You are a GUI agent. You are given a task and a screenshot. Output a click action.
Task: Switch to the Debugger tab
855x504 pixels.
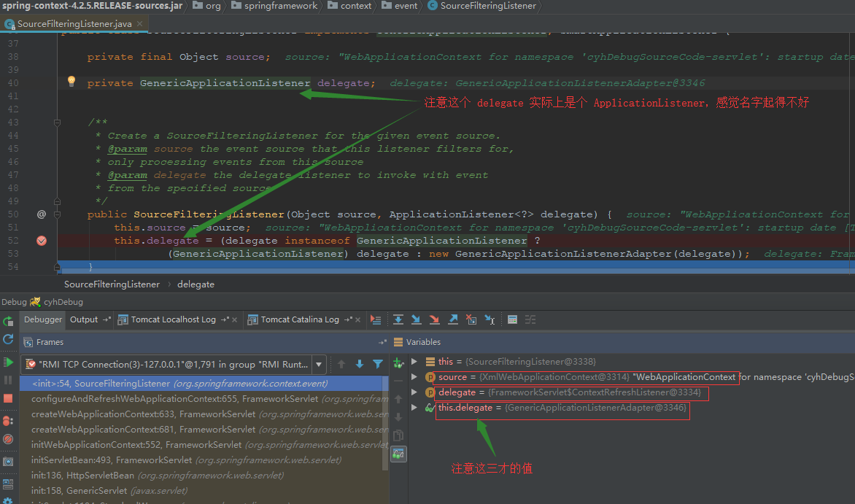click(43, 319)
